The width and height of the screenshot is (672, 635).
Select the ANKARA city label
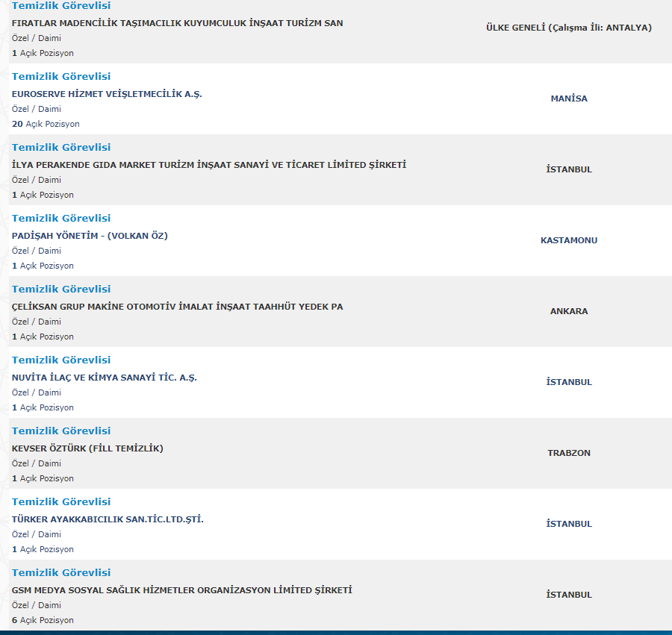[x=569, y=311]
